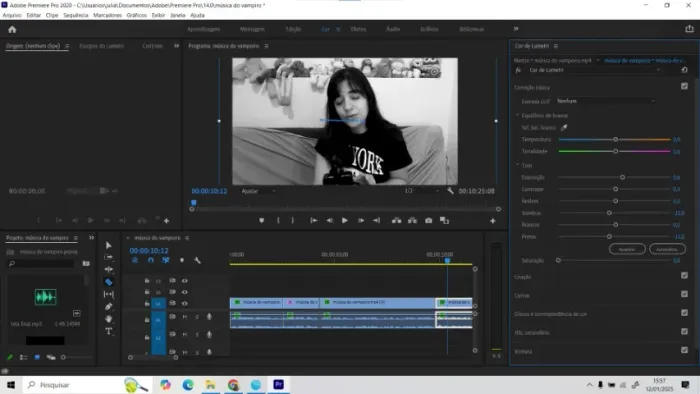Click the Temperatura slider handle

click(x=615, y=140)
